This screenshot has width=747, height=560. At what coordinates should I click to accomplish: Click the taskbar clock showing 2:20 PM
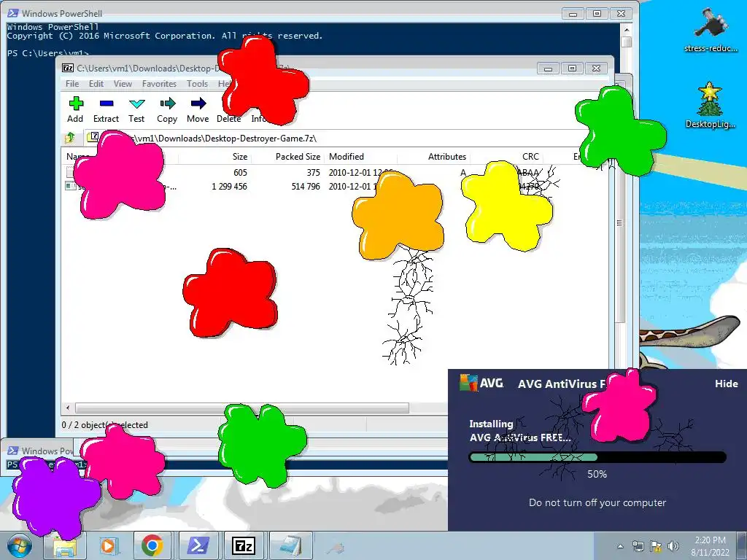click(710, 545)
